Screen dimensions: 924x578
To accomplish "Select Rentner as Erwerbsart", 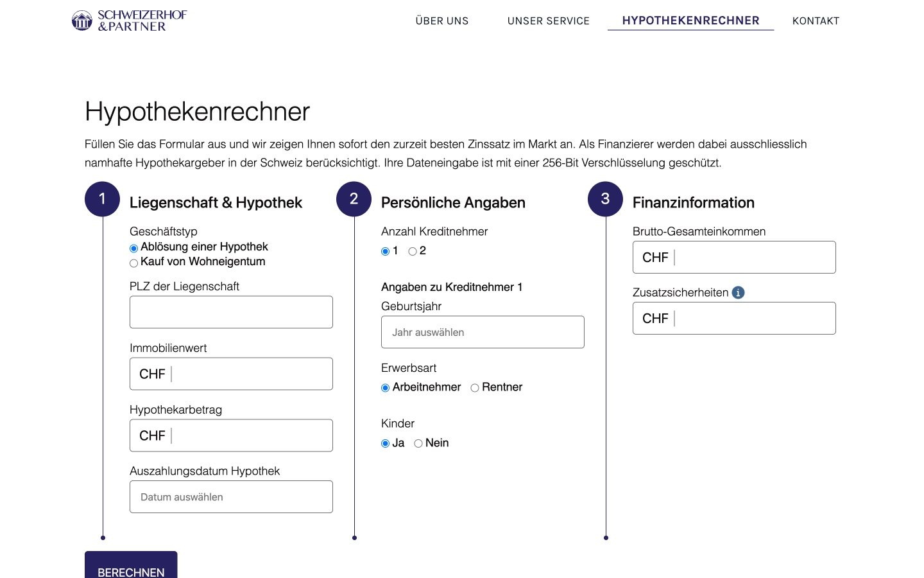I will [475, 388].
